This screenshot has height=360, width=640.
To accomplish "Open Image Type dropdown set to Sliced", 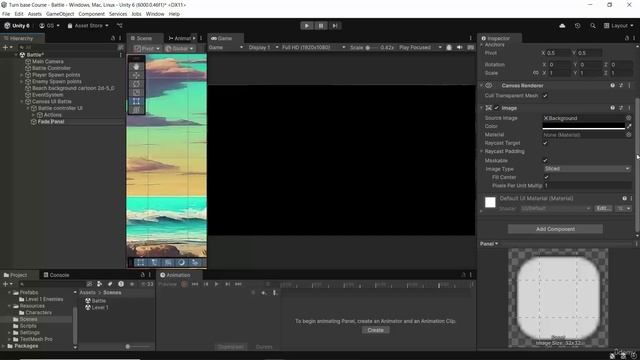I will click(587, 169).
